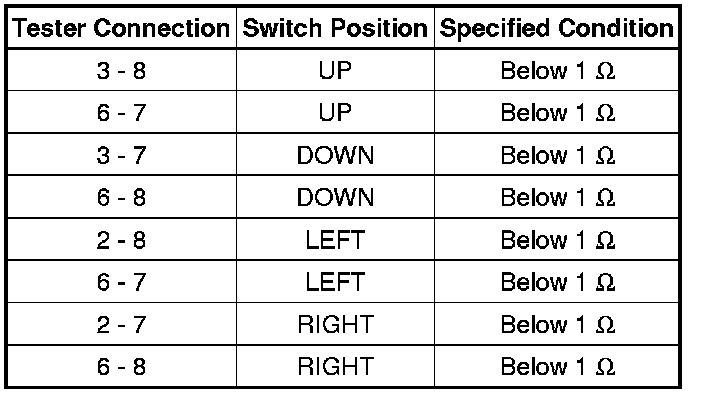Viewport: 704px width, 394px height.
Task: Click the RIGHT cell in the 2 - 7 row
Action: [x=335, y=324]
